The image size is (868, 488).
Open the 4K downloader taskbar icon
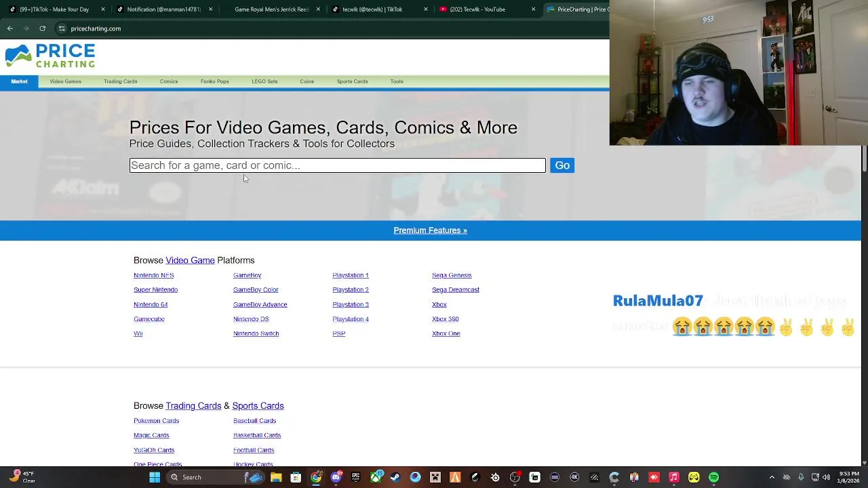574,477
